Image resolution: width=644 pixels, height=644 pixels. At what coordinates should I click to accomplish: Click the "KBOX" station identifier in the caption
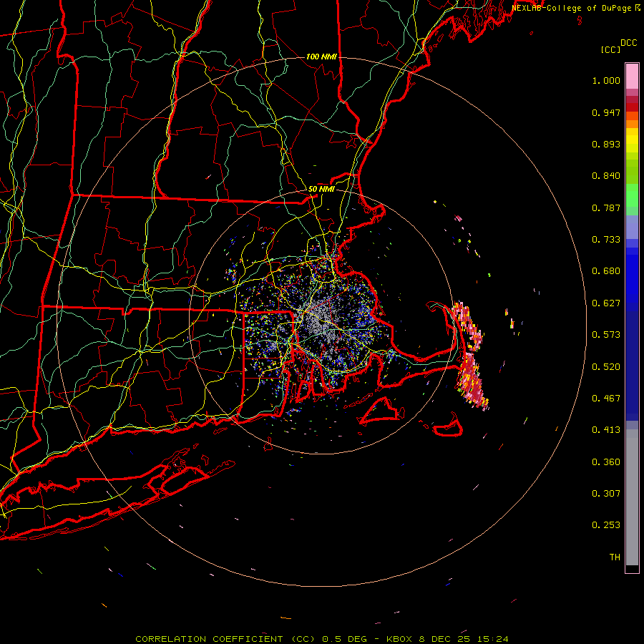399,639
